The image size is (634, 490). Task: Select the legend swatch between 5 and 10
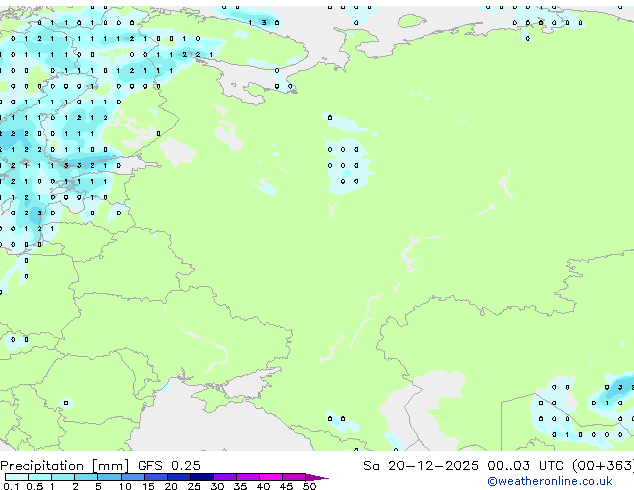[109, 477]
